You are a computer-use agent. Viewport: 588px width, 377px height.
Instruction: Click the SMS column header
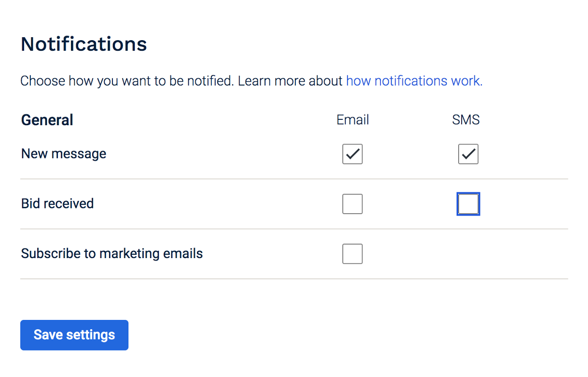click(465, 119)
